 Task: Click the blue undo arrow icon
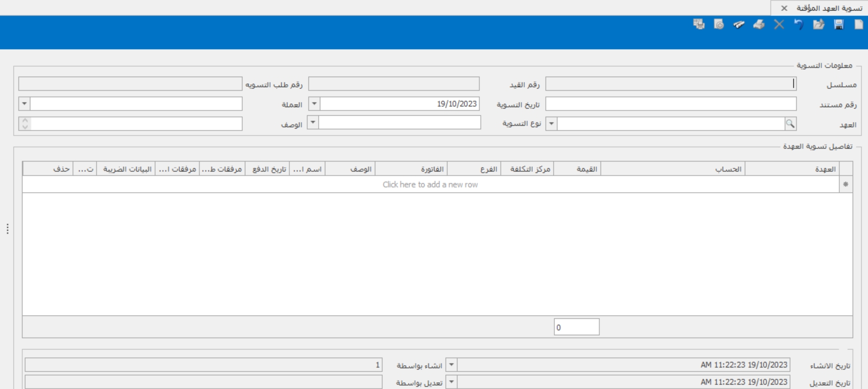pos(798,24)
